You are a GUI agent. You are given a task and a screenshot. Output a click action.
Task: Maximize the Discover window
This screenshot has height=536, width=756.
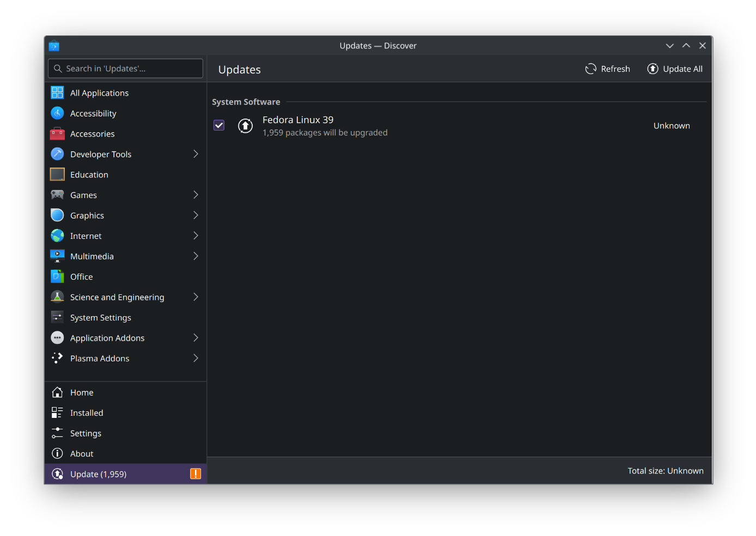point(686,46)
